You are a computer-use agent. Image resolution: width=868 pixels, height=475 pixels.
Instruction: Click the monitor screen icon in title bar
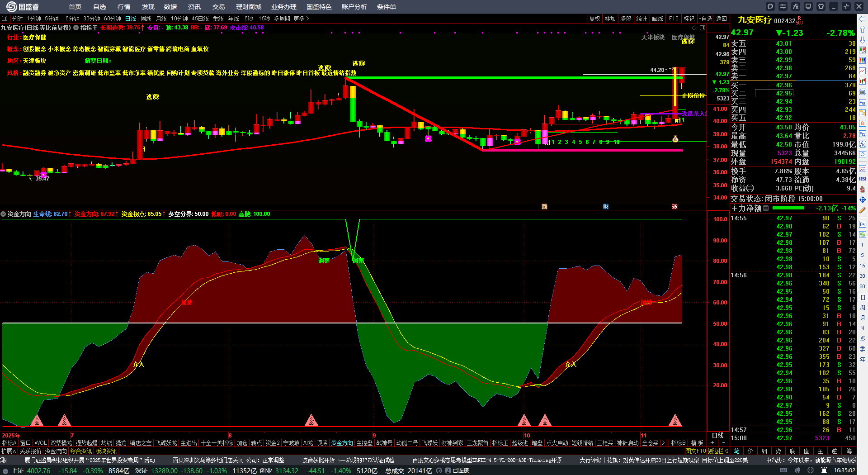pos(808,6)
